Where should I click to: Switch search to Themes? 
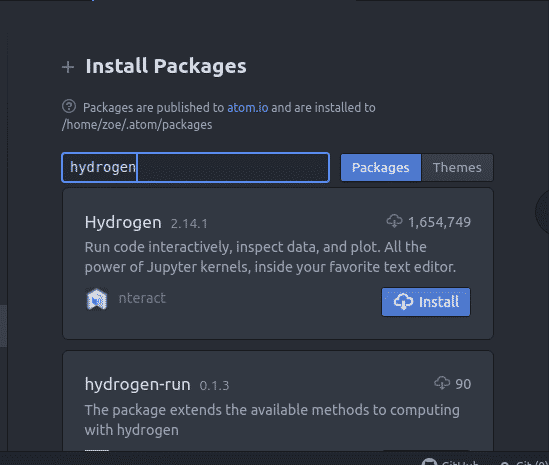click(x=457, y=167)
